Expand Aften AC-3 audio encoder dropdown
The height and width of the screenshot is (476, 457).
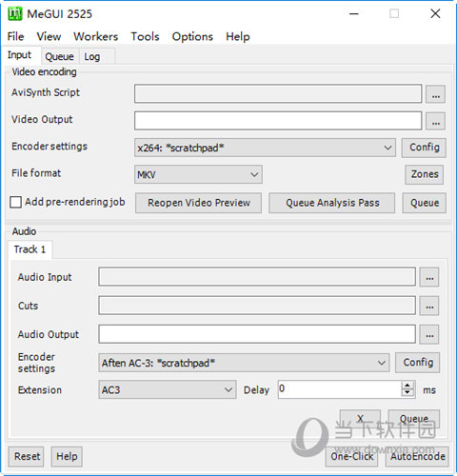click(x=244, y=363)
